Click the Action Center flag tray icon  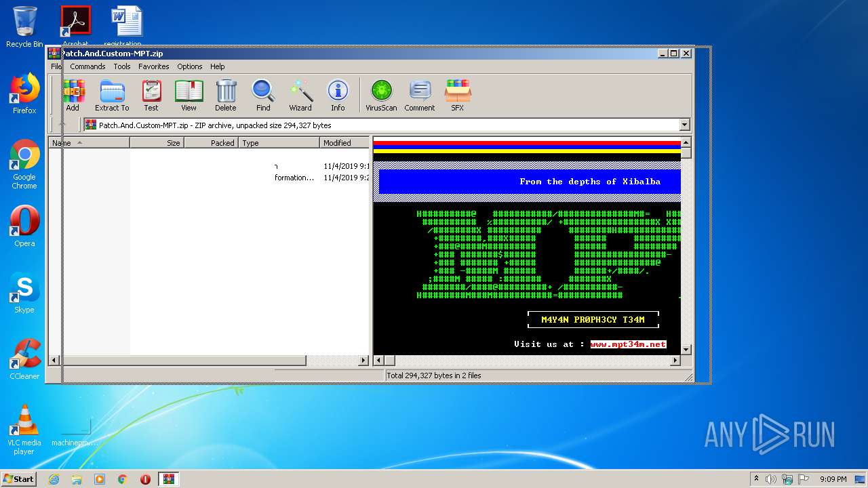coord(805,479)
